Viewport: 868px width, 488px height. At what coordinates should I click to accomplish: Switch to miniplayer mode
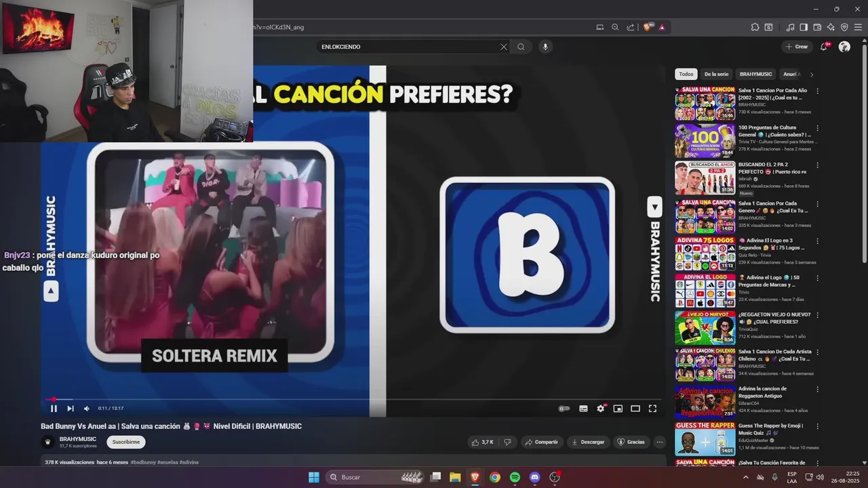click(618, 409)
